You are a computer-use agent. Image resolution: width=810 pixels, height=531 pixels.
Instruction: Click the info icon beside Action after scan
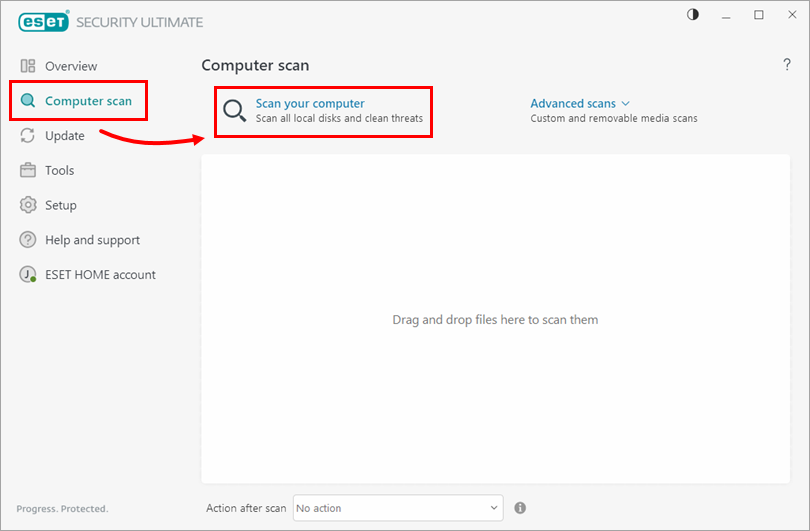pos(520,508)
